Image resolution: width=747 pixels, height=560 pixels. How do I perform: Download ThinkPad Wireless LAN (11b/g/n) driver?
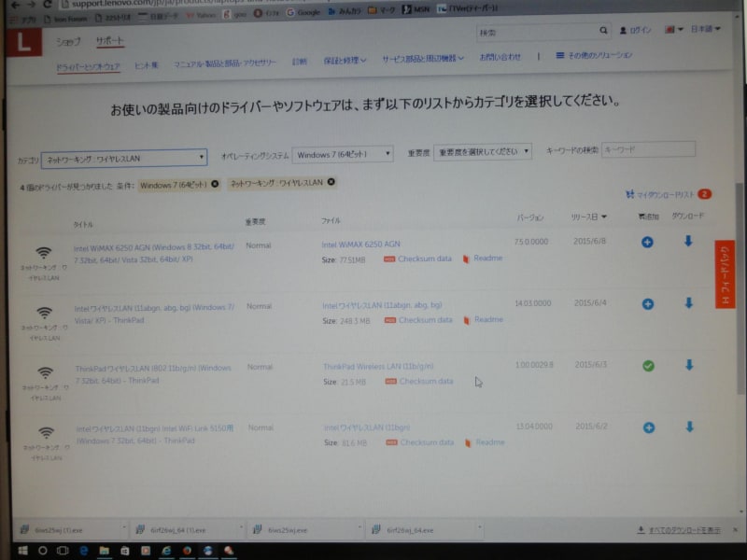(689, 365)
